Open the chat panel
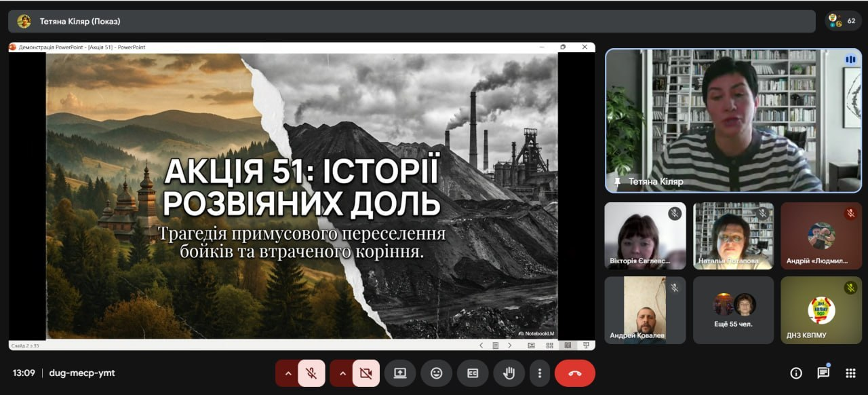Screen dimensions: 868x395 pos(823,373)
